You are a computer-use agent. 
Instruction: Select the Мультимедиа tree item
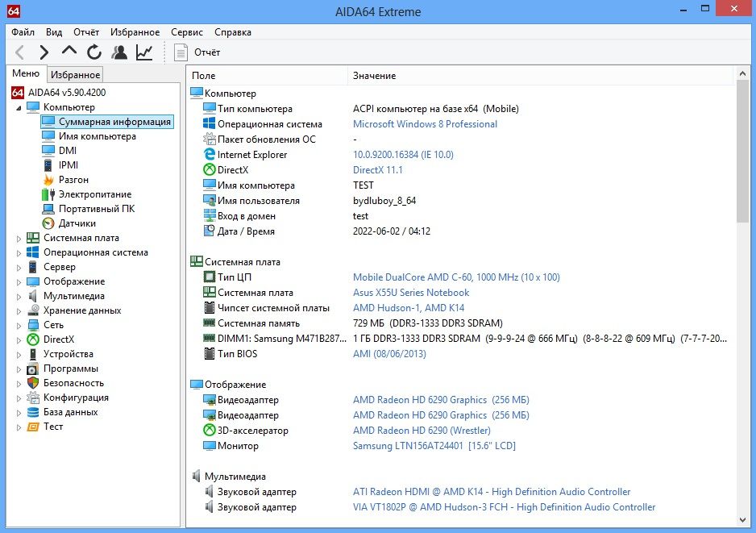74,296
